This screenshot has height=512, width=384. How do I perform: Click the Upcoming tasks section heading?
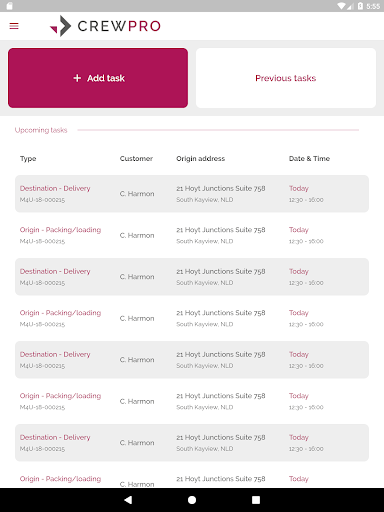pos(41,130)
